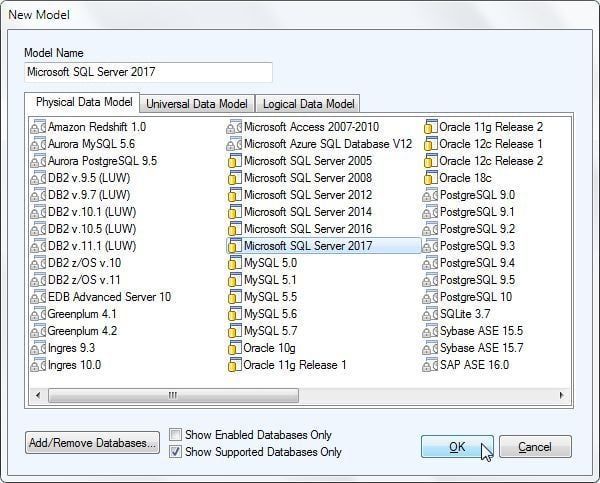
Task: Select Microsoft SQL Server 2008 text
Action: [308, 178]
